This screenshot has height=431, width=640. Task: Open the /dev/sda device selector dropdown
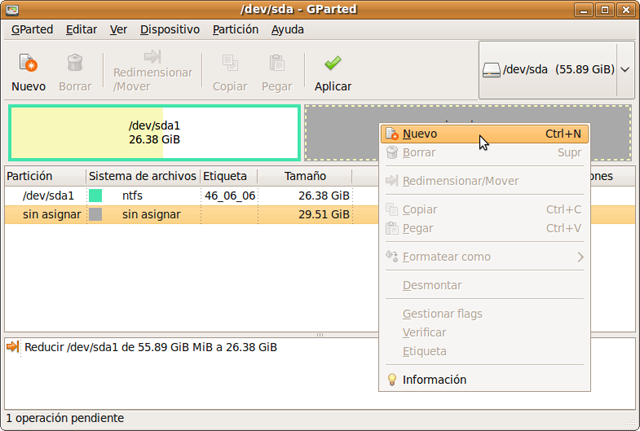click(556, 69)
